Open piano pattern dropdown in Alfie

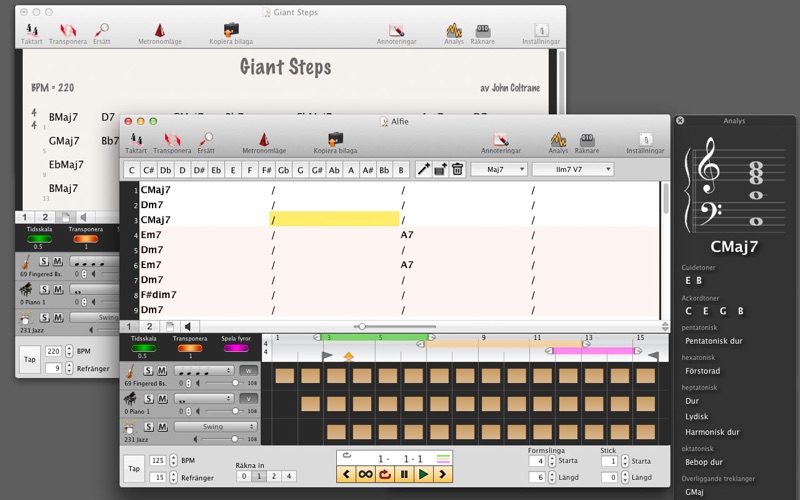pyautogui.click(x=204, y=398)
